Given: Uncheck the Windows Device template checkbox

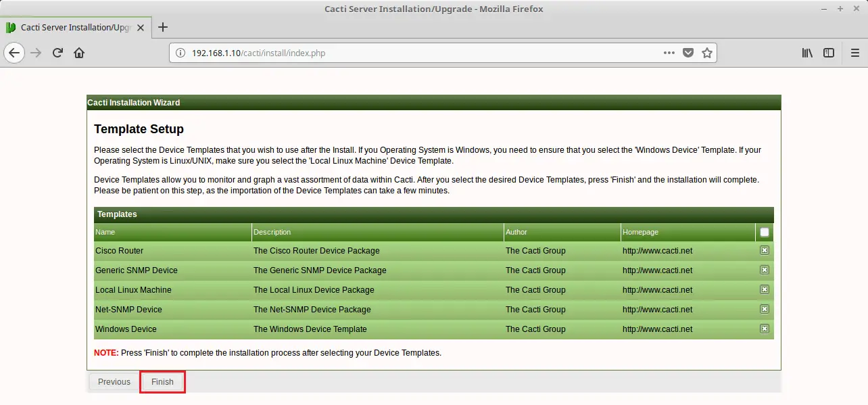Looking at the screenshot, I should [765, 329].
